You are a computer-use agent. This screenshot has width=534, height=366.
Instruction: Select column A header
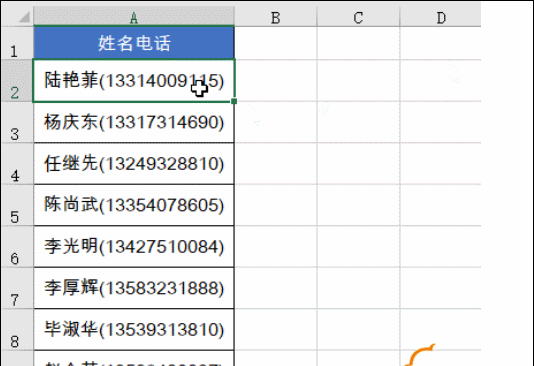pyautogui.click(x=134, y=16)
